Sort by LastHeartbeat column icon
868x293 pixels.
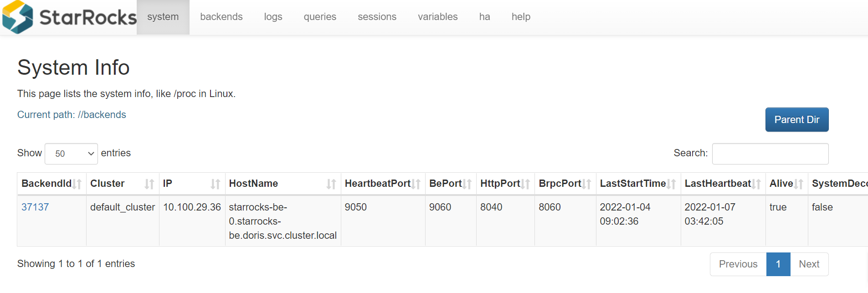[756, 184]
